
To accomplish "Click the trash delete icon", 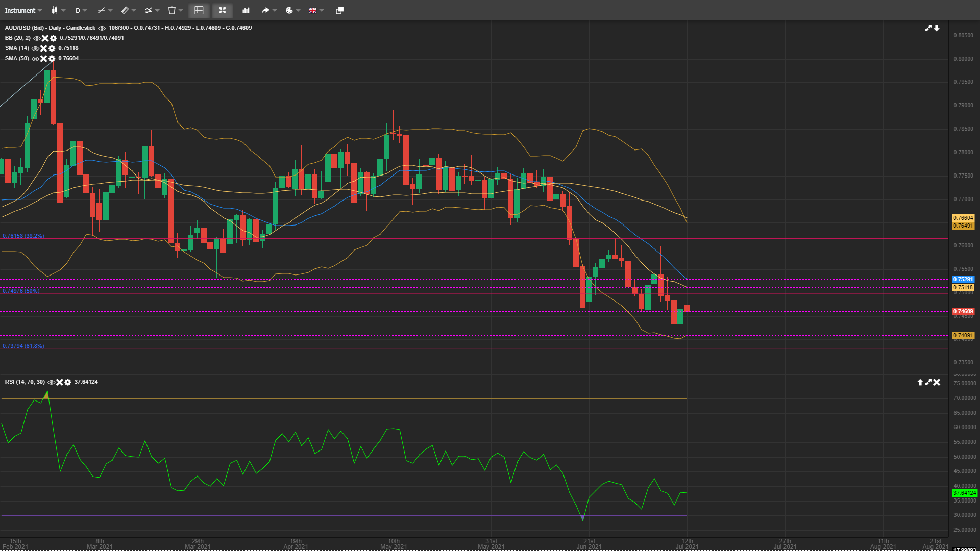I will (x=172, y=10).
